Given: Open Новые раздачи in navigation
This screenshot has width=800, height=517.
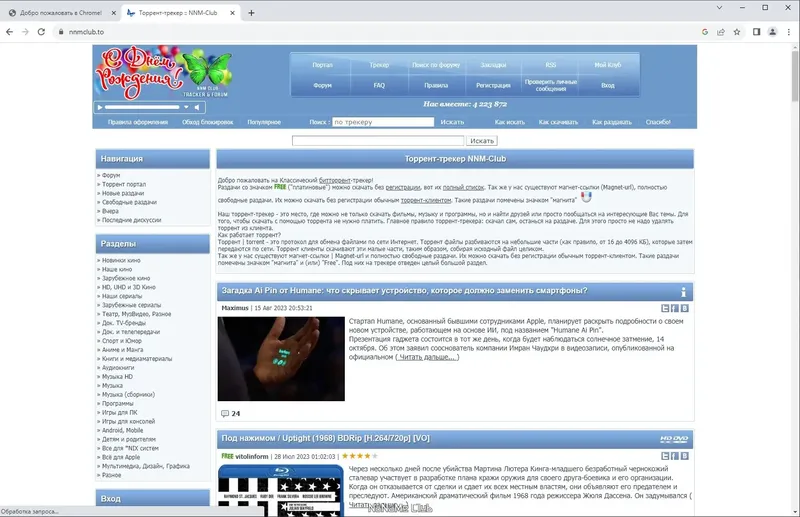Looking at the screenshot, I should (x=123, y=193).
